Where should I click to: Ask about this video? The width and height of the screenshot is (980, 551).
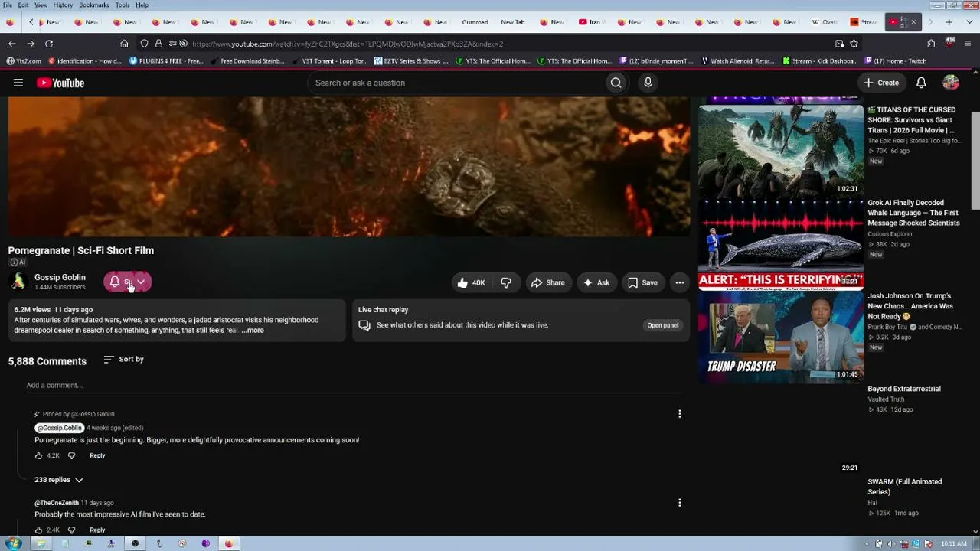pos(596,282)
